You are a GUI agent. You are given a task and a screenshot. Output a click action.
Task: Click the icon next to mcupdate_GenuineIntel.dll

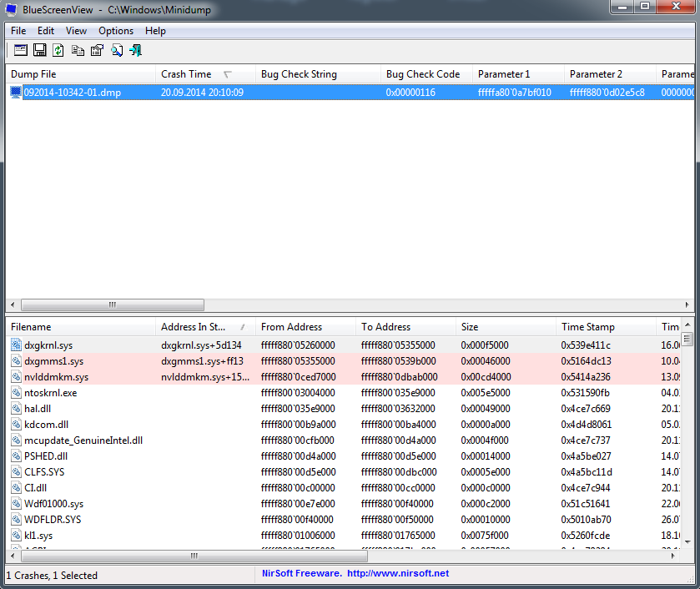(x=17, y=440)
